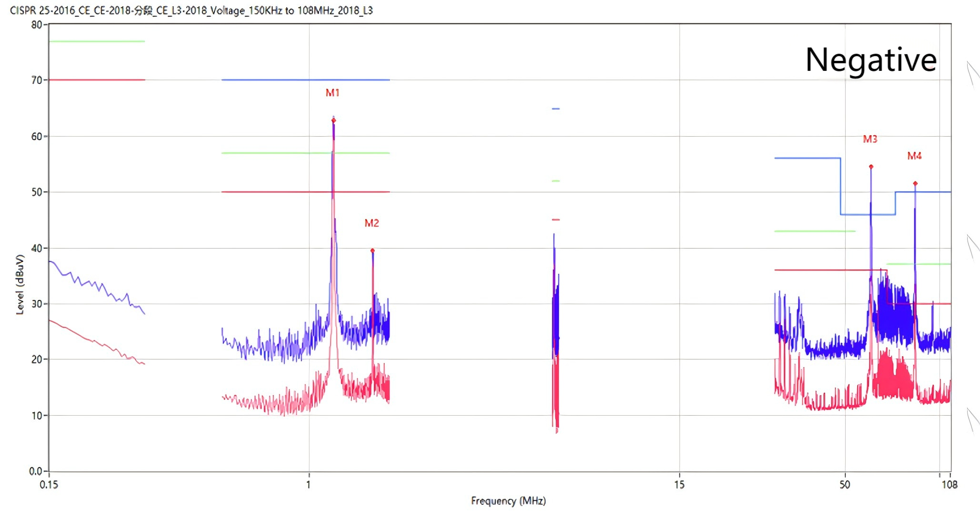Click the 80 tick on level axis
Image resolution: width=980 pixels, height=518 pixels.
click(x=37, y=25)
